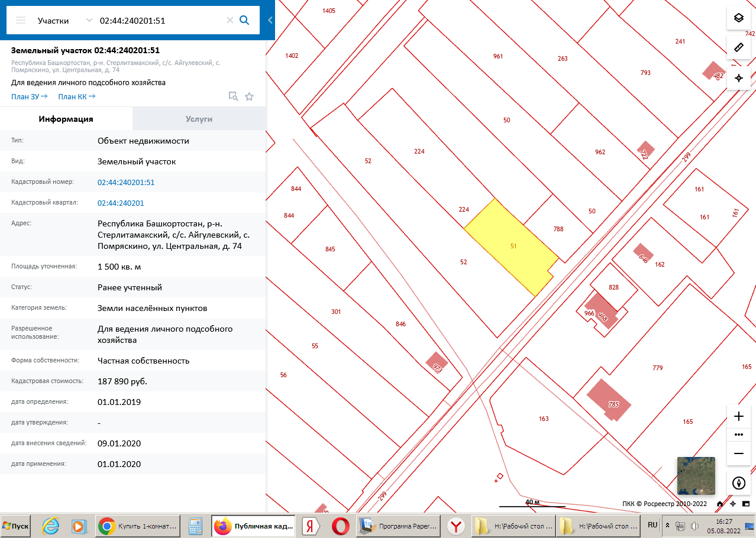Zoom in the map with plus
Viewport: 756px width, 538px height.
[x=738, y=416]
